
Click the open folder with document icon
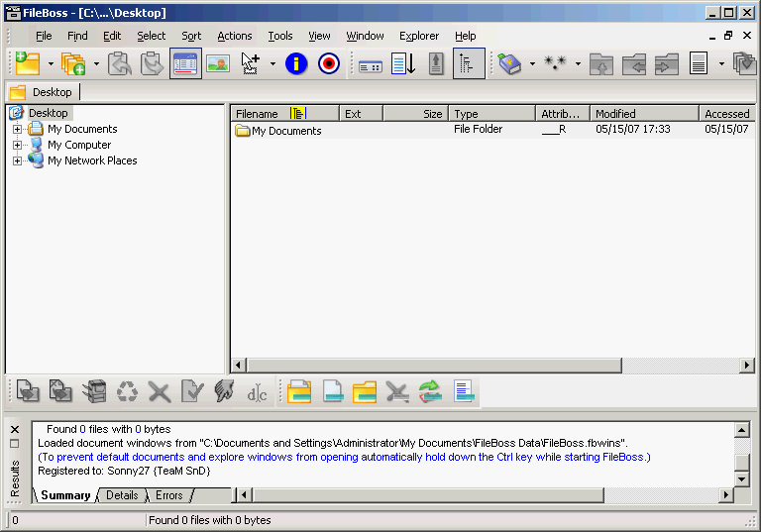(299, 391)
